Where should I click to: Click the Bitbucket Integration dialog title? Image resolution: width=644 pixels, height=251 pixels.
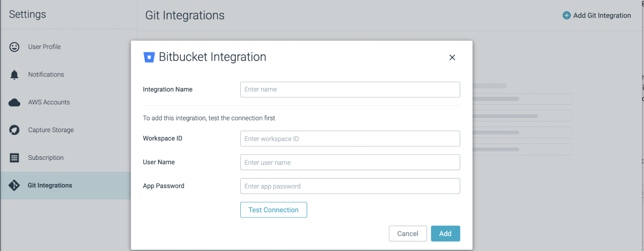coord(213,57)
